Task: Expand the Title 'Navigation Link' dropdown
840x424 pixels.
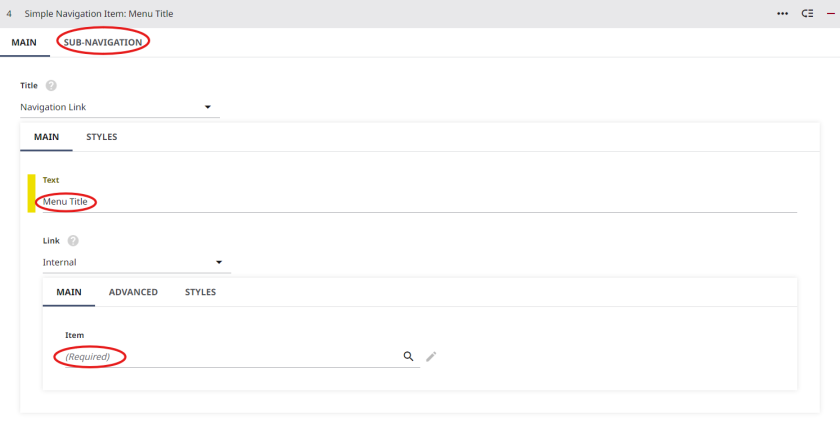Action: tap(208, 107)
